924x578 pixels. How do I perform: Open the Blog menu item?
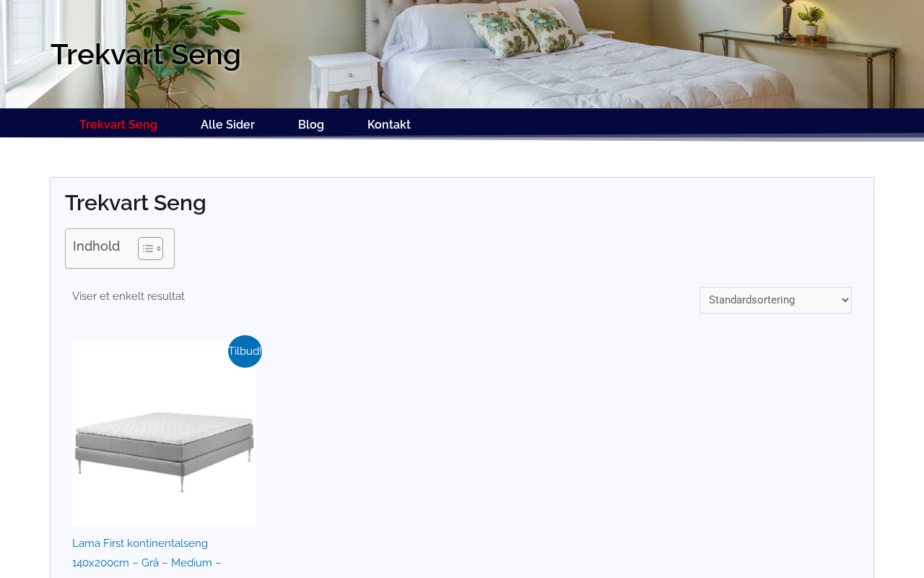click(x=311, y=124)
